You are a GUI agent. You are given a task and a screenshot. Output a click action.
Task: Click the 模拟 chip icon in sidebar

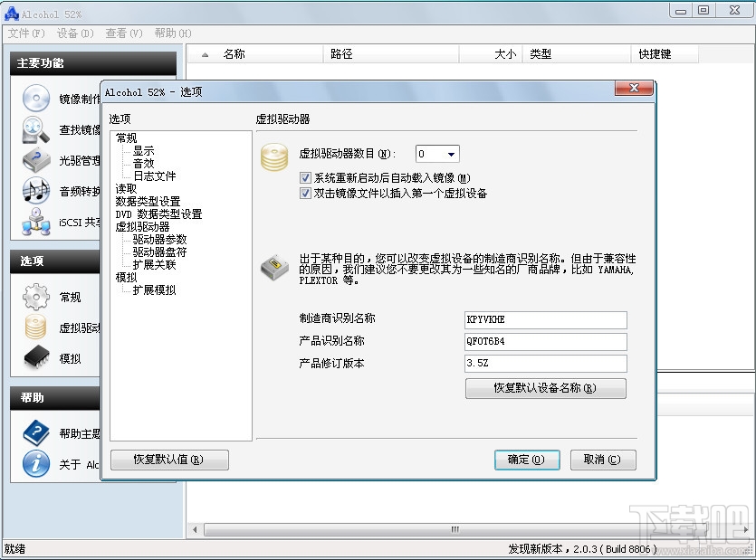(36, 357)
